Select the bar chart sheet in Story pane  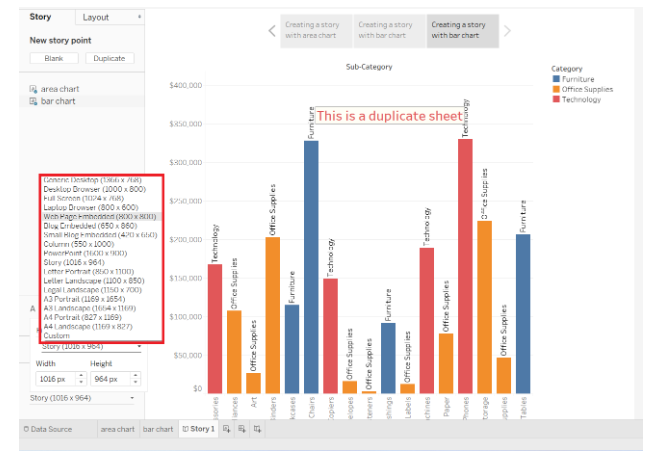coord(57,101)
